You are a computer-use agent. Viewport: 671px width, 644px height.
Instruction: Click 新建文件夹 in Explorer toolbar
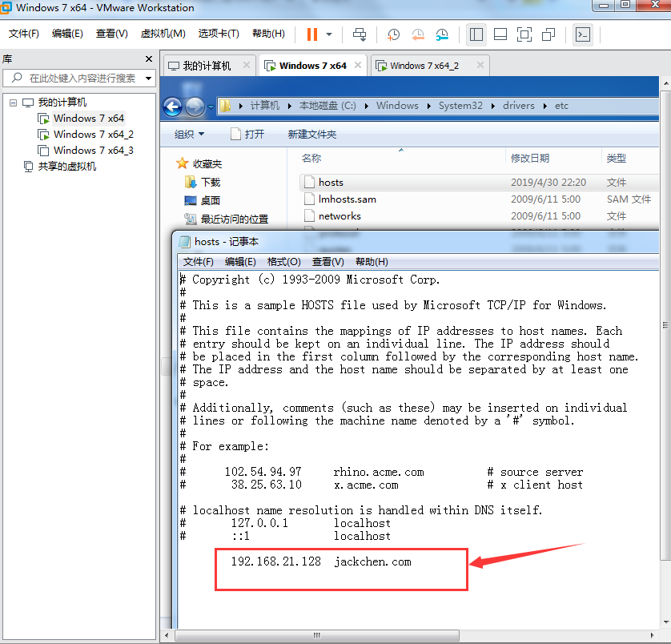[312, 135]
